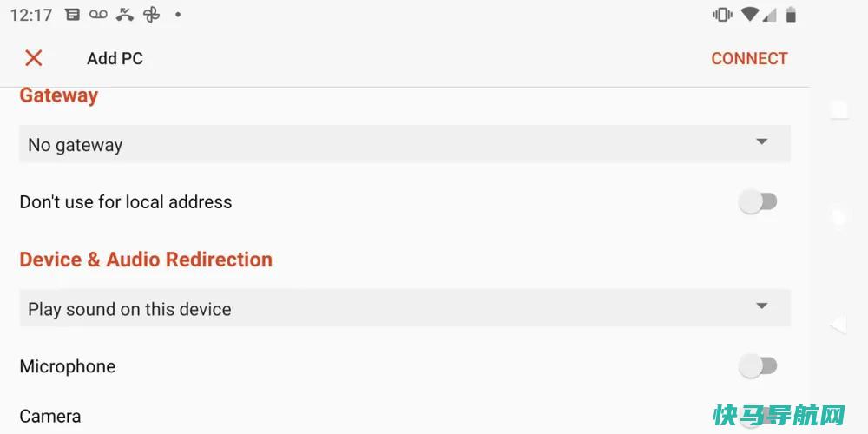Tap the battery status icon

(x=791, y=15)
